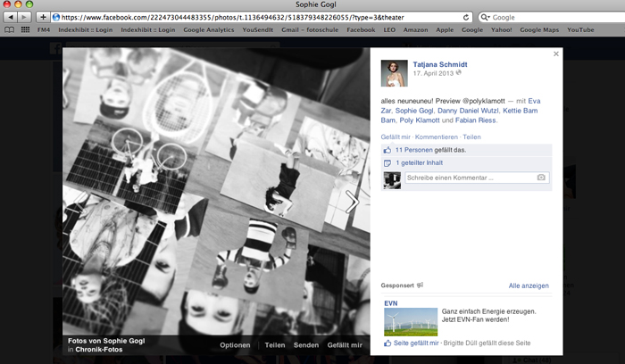The width and height of the screenshot is (625, 364).
Task: Open tagged person Fabian Riess
Action: point(476,120)
